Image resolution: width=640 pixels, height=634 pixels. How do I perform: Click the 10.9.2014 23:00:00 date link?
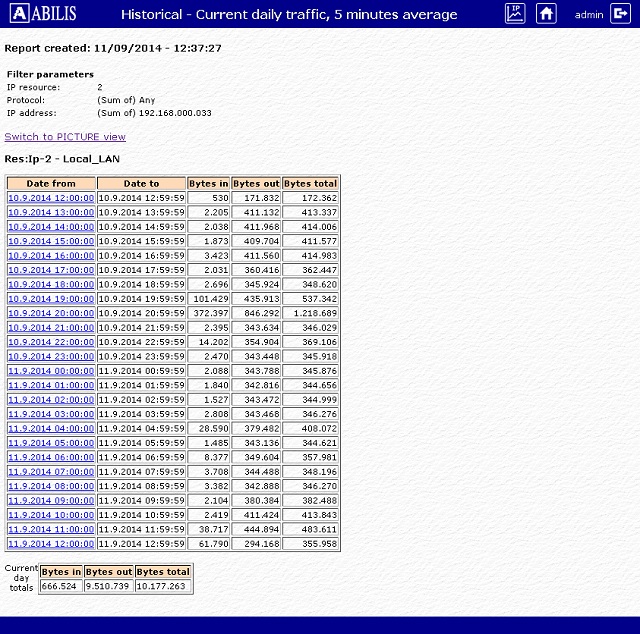51,356
